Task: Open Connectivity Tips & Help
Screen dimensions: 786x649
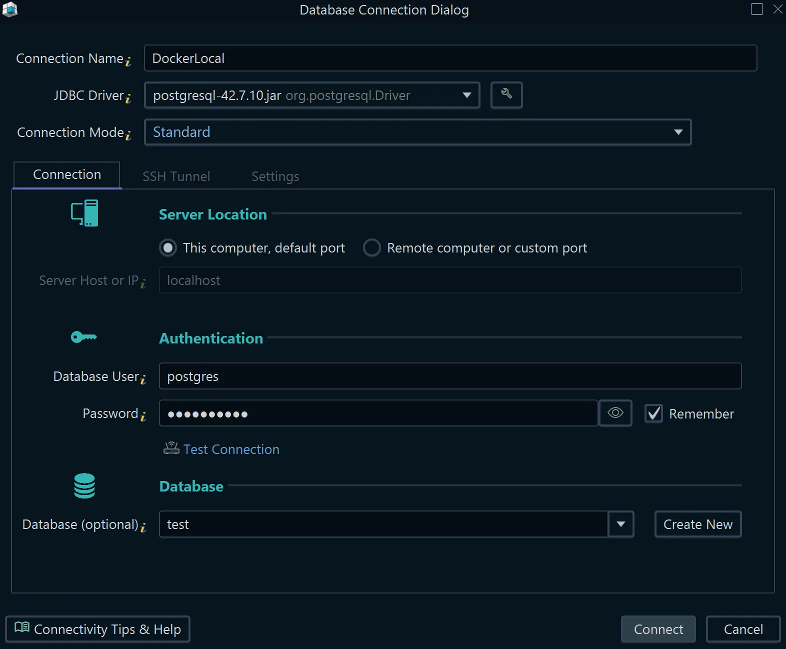Action: (x=98, y=629)
